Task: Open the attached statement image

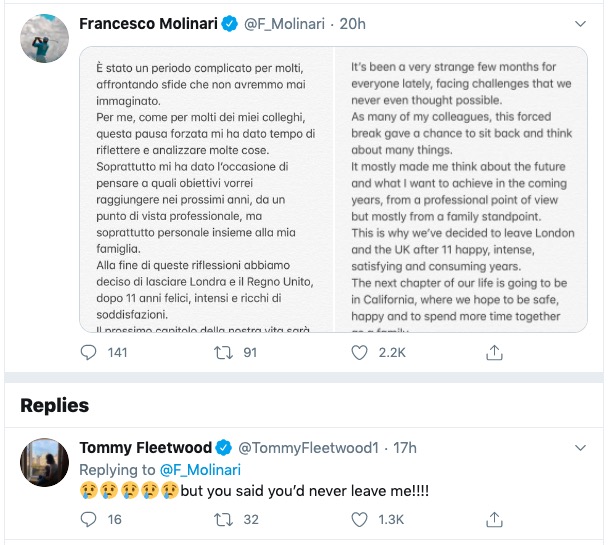Action: pyautogui.click(x=333, y=188)
